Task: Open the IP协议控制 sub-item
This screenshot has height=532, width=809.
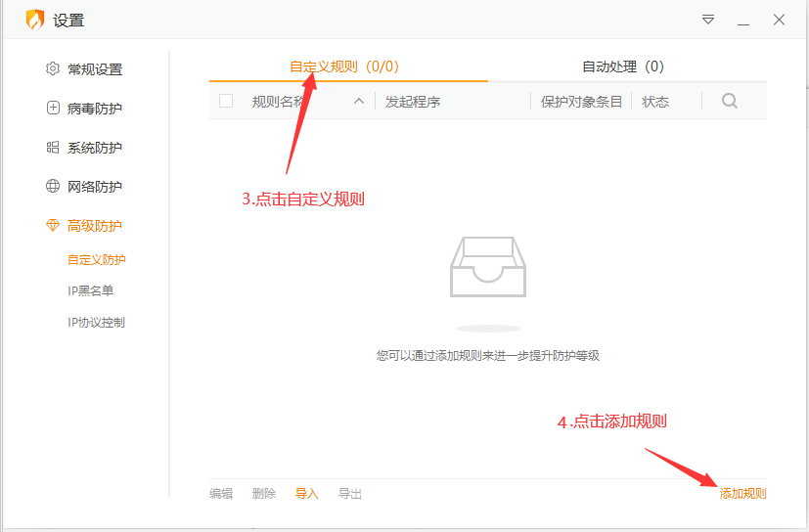Action: click(96, 323)
